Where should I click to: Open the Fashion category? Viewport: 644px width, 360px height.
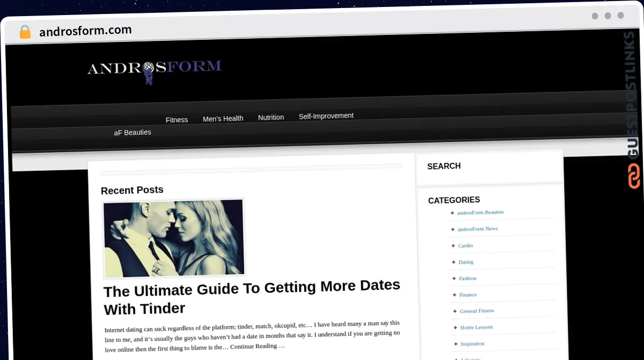pos(467,278)
